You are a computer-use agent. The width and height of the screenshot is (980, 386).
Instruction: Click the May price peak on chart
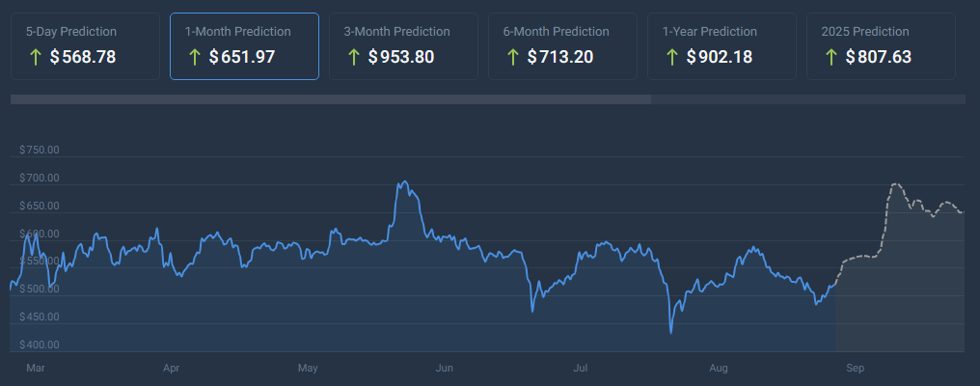pyautogui.click(x=403, y=182)
